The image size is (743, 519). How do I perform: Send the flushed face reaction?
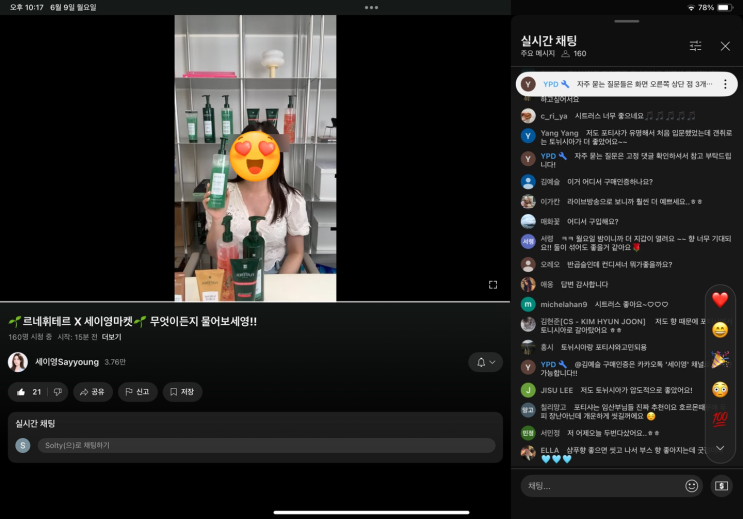pyautogui.click(x=720, y=390)
